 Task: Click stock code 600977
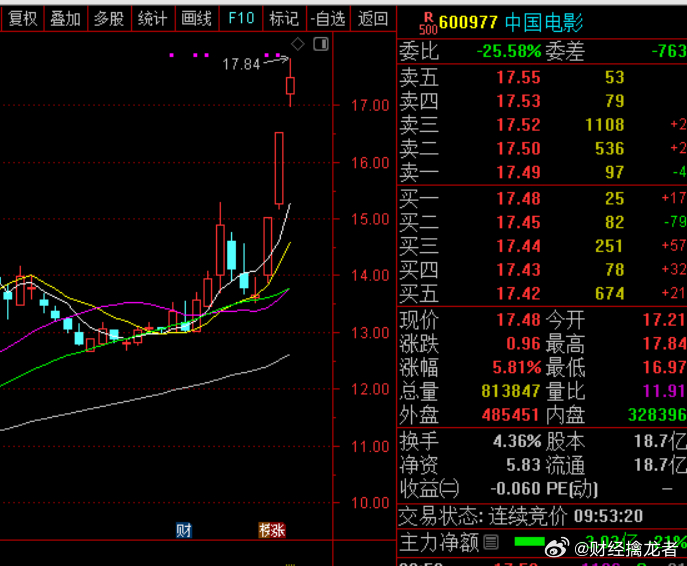(x=468, y=22)
